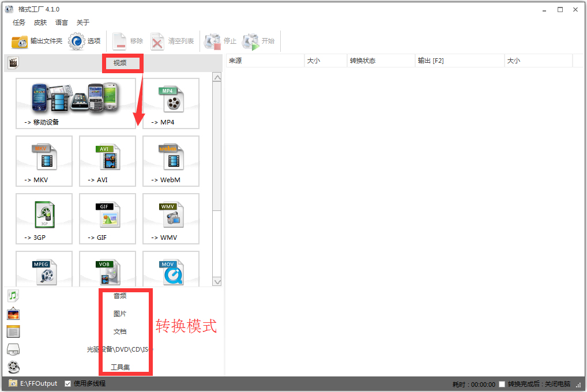Collapse the 视频 category header
Screen dimensions: 587x392
[122, 63]
